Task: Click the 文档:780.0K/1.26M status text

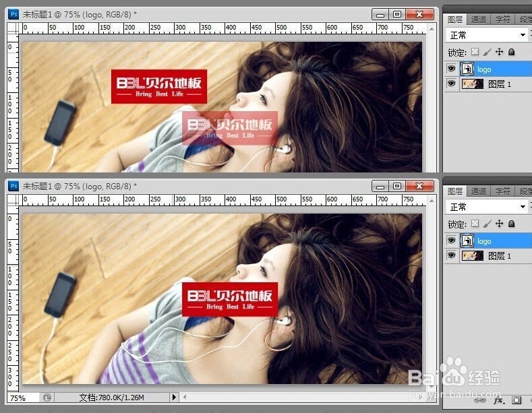Action: point(112,398)
